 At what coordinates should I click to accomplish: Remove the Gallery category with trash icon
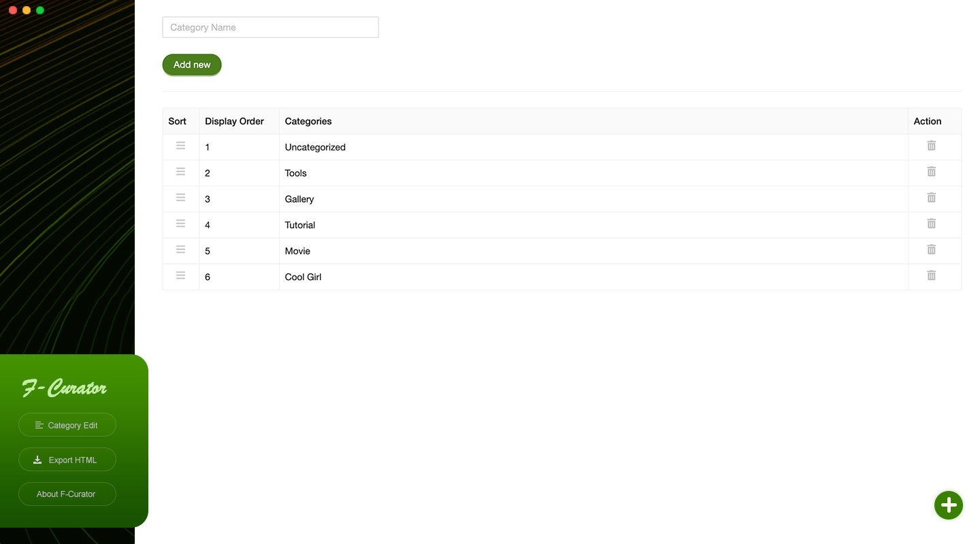[x=931, y=197]
